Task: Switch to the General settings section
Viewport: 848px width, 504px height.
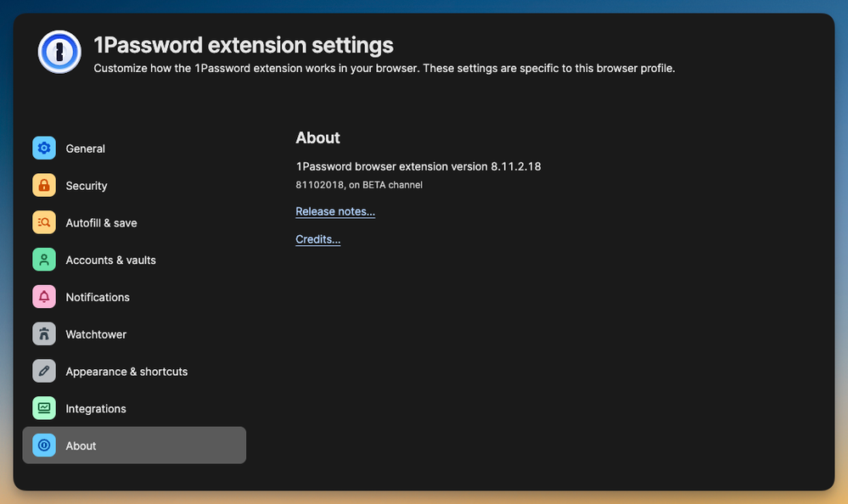Action: [x=86, y=148]
